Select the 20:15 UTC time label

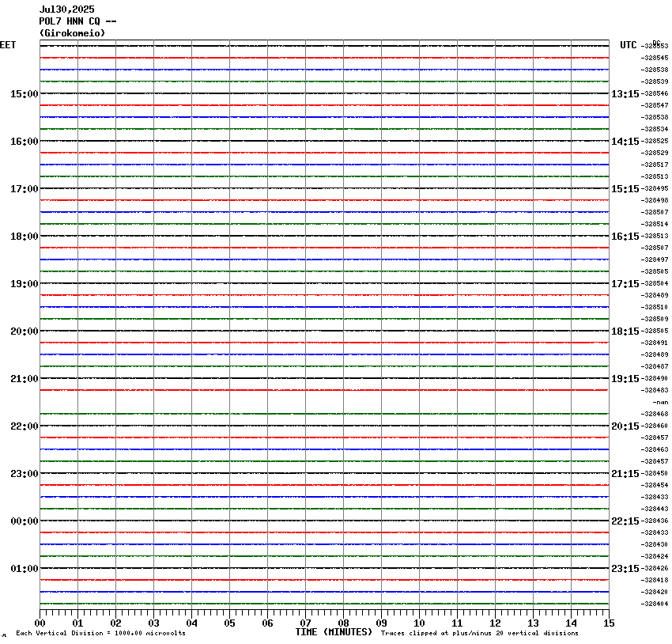point(625,426)
